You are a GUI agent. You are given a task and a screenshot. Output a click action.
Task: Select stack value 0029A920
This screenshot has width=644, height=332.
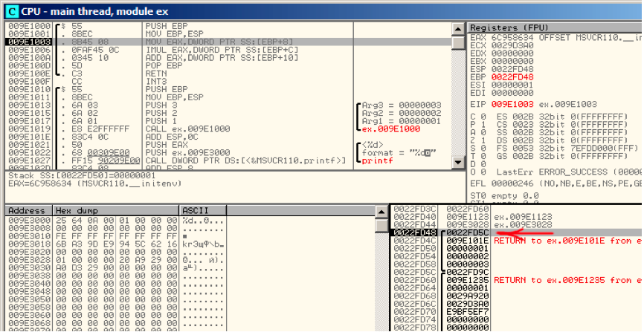[x=468, y=296]
